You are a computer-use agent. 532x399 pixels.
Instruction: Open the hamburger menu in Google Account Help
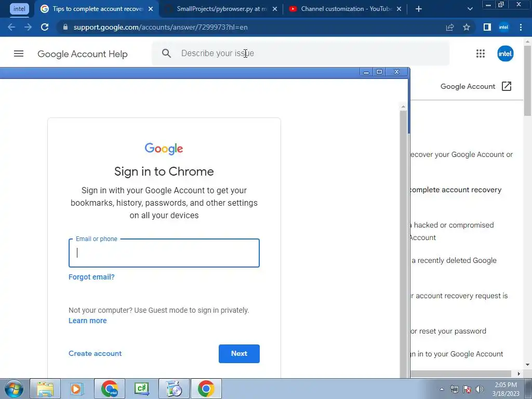19,54
